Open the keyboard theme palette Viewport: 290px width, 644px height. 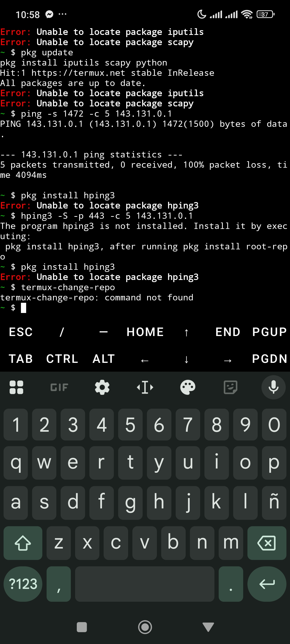[x=188, y=387]
